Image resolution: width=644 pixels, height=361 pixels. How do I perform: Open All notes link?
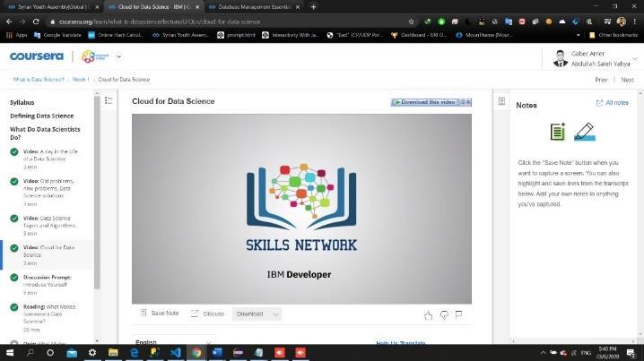click(613, 102)
